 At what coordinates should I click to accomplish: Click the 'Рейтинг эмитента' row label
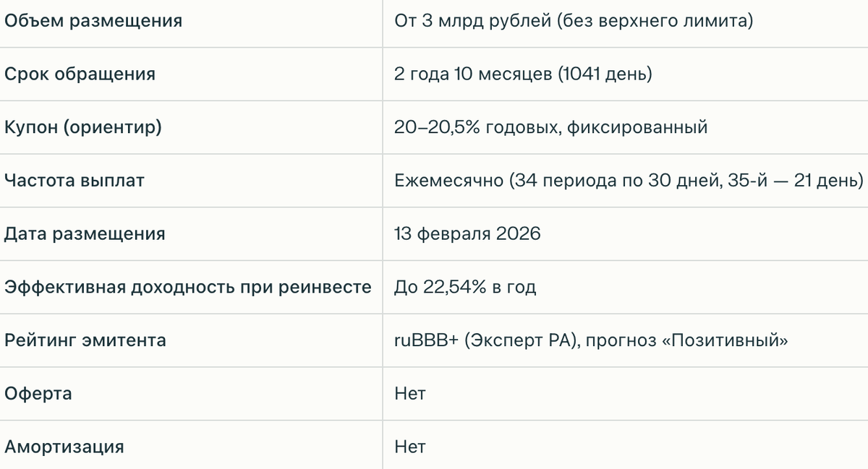tap(85, 340)
